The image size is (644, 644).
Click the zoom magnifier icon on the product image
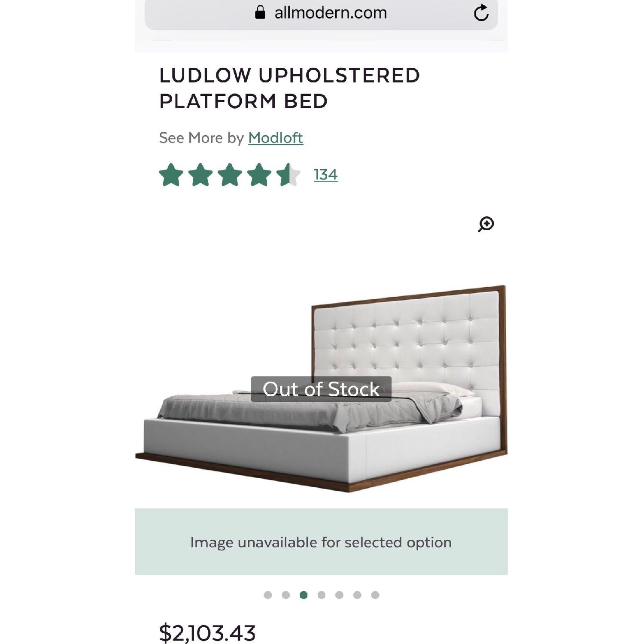point(486,224)
